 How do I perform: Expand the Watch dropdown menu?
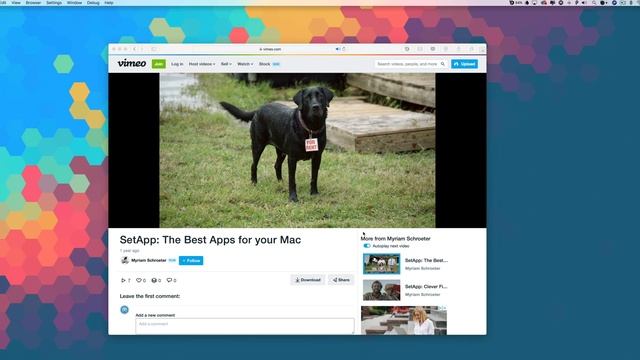245,64
